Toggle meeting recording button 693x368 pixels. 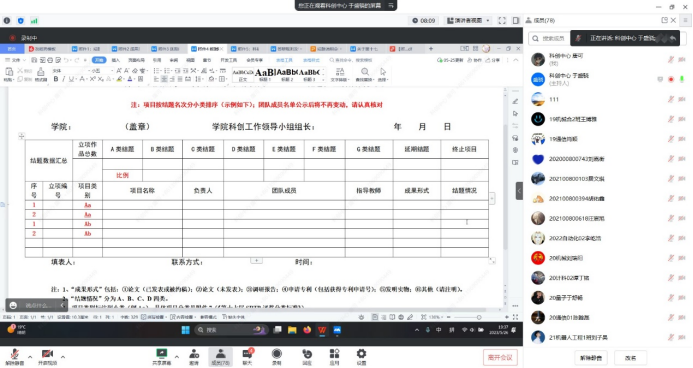click(277, 356)
